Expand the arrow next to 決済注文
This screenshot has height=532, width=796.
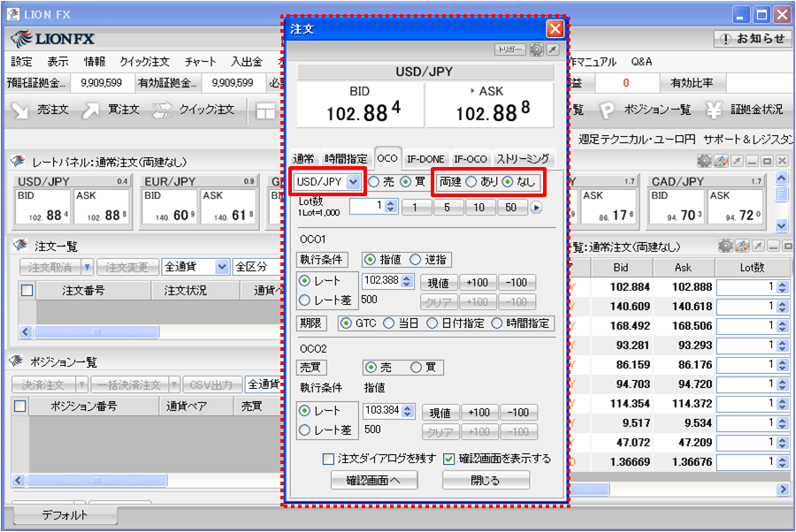(81, 385)
